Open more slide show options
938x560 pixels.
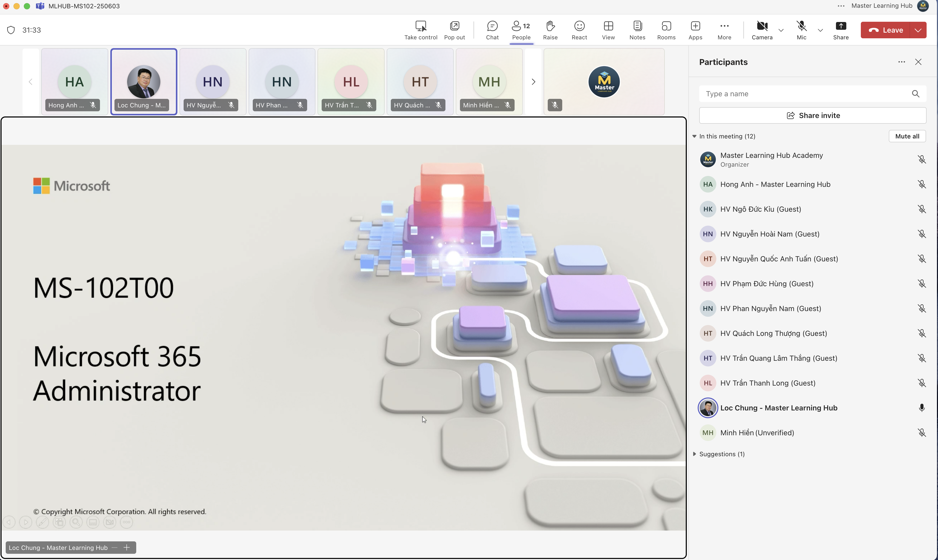[126, 522]
